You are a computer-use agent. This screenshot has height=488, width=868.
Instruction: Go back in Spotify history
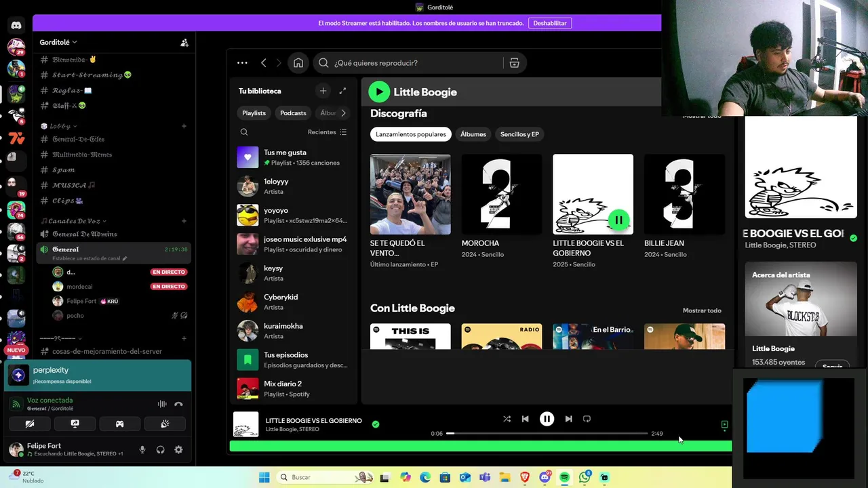(x=264, y=63)
